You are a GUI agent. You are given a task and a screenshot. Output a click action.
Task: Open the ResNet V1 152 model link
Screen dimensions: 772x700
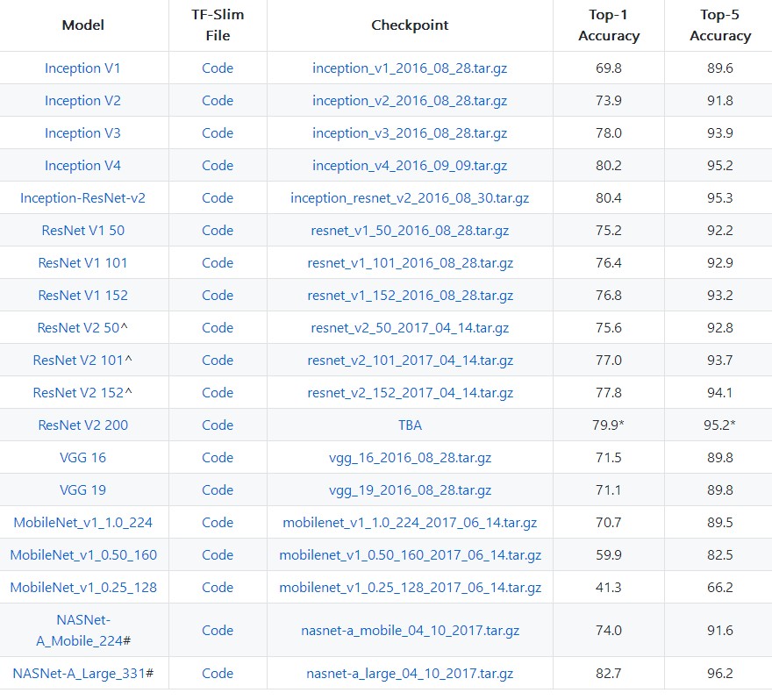coord(82,296)
